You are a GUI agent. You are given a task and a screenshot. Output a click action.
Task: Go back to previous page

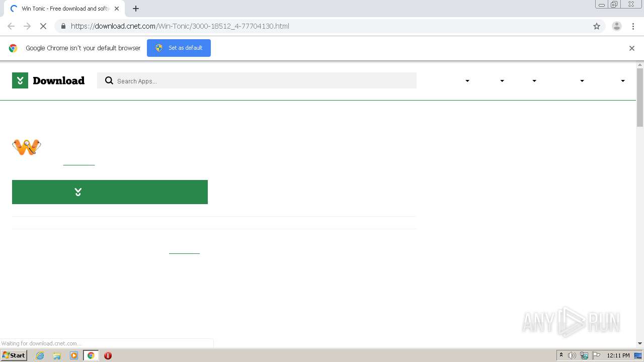(11, 26)
